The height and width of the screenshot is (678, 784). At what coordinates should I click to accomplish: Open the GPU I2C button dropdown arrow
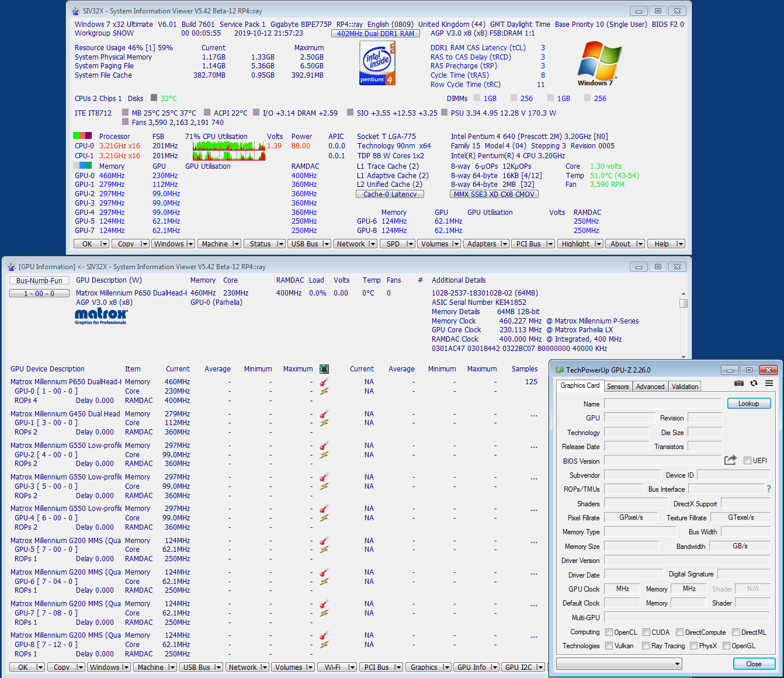539,667
